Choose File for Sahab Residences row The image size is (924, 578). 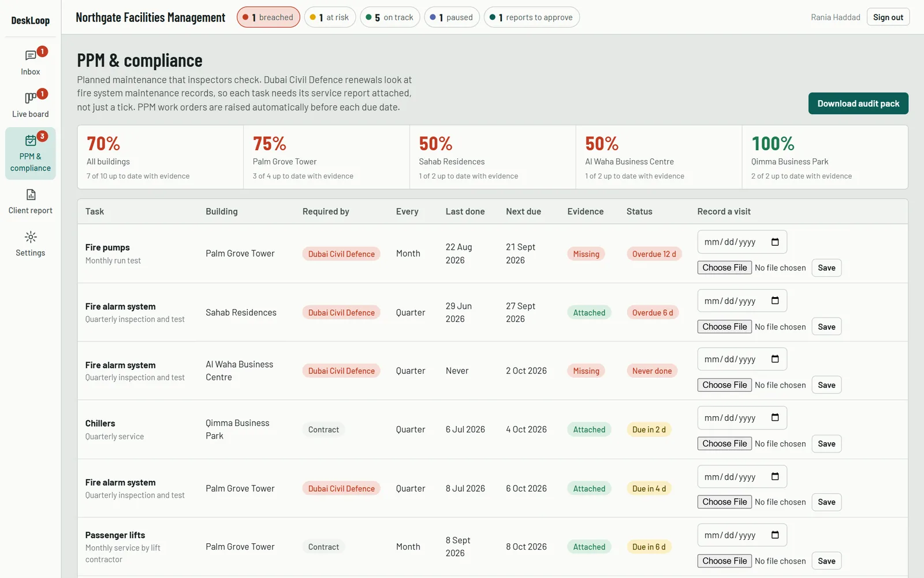tap(725, 327)
